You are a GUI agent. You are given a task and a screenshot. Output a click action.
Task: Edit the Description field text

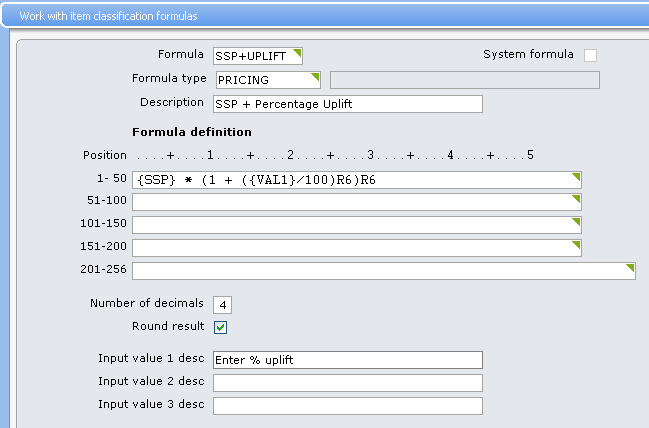click(x=347, y=104)
